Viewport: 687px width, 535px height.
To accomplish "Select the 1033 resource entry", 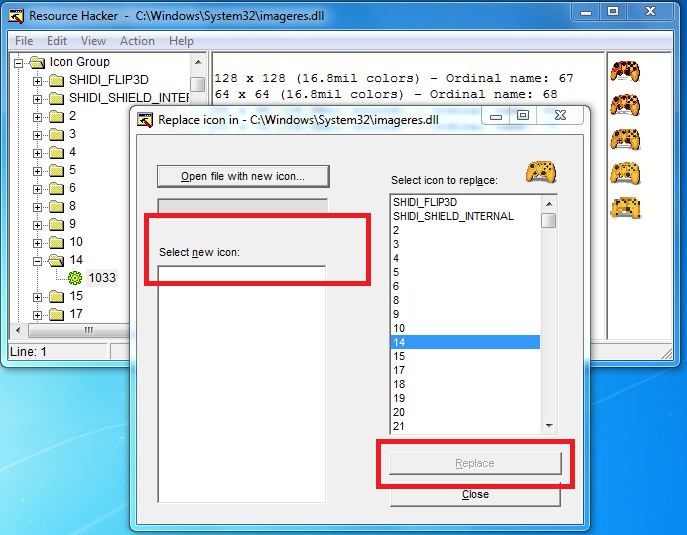I will coord(102,278).
